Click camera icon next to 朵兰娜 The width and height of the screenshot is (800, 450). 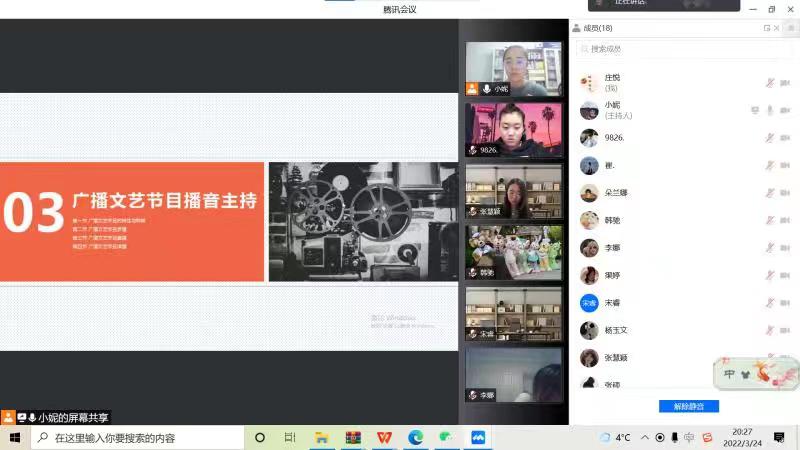pos(785,193)
